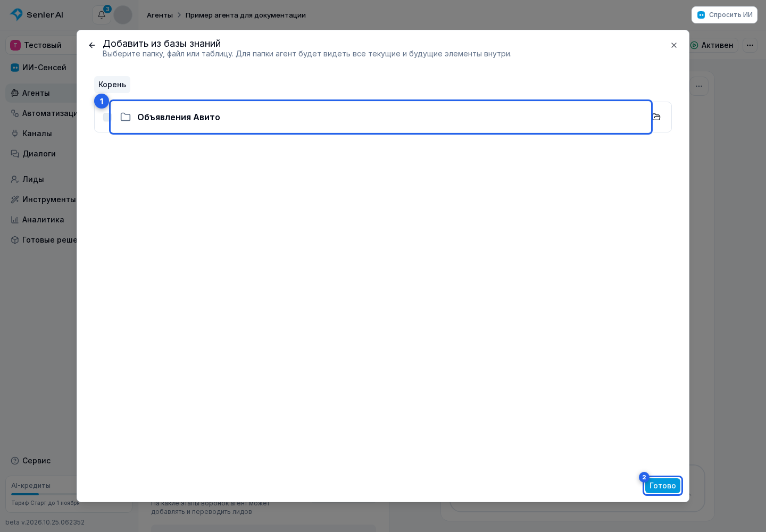
Task: Click the AI-кредиты label
Action: coord(31,485)
